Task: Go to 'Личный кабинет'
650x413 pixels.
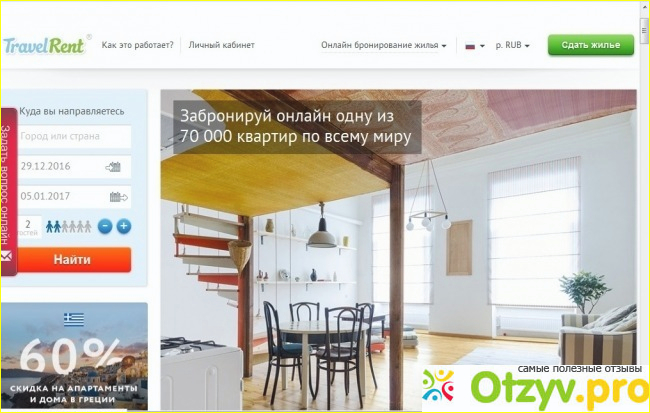Action: [x=221, y=45]
